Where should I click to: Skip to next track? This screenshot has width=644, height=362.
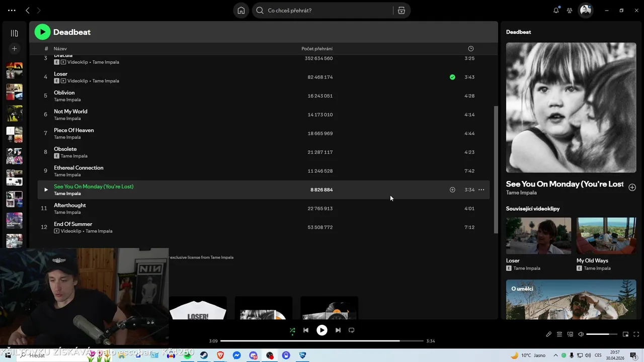click(338, 330)
